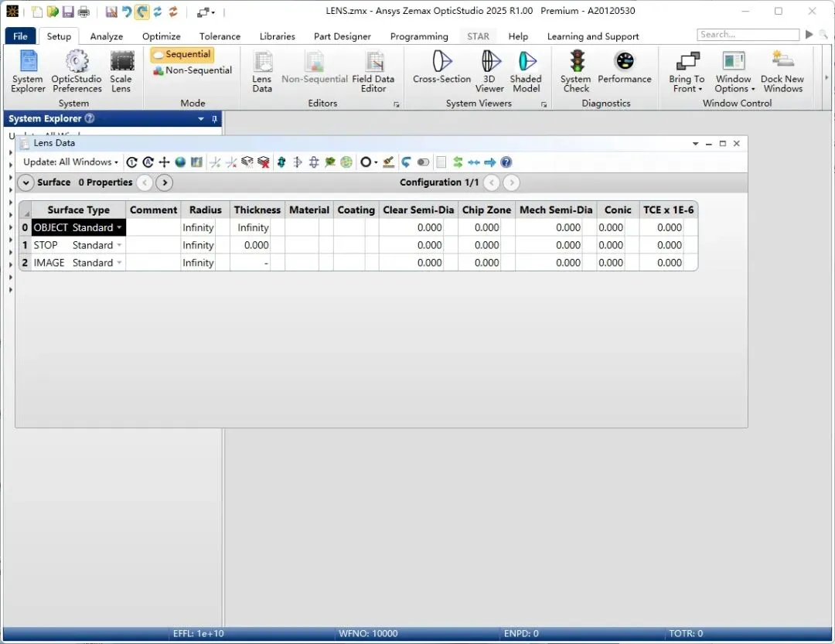This screenshot has width=835, height=644.
Task: Select the Material cell in STOP row
Action: point(302,245)
